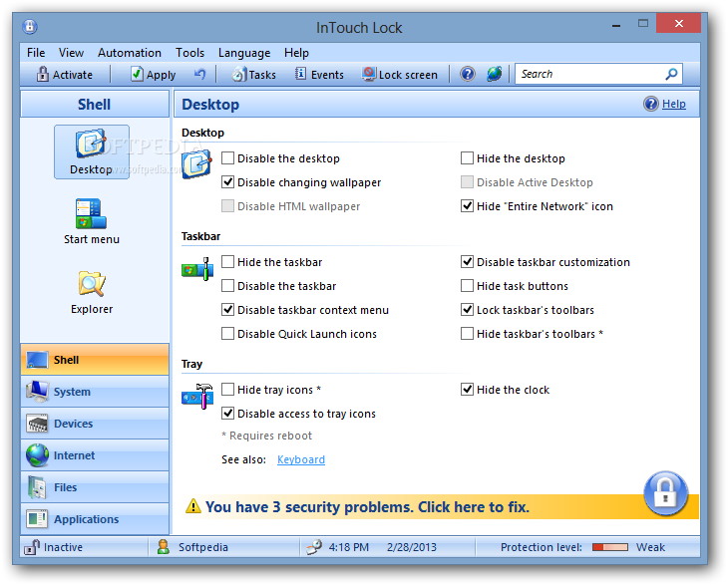Click the InTouch Lock title bar app icon
Viewport: 728px width, 585px height.
tap(30, 27)
